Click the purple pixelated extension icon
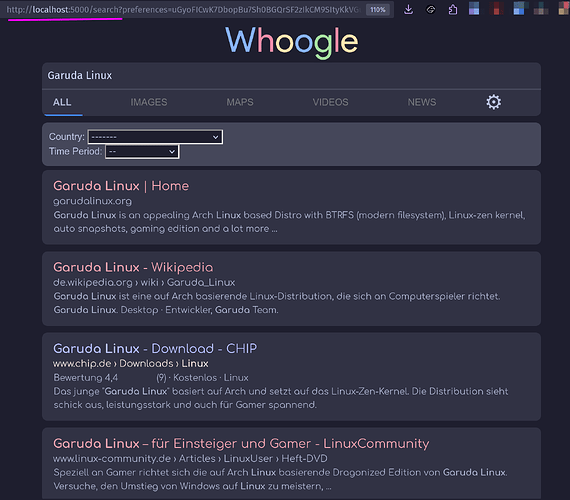The width and height of the screenshot is (570, 500). (x=474, y=8)
